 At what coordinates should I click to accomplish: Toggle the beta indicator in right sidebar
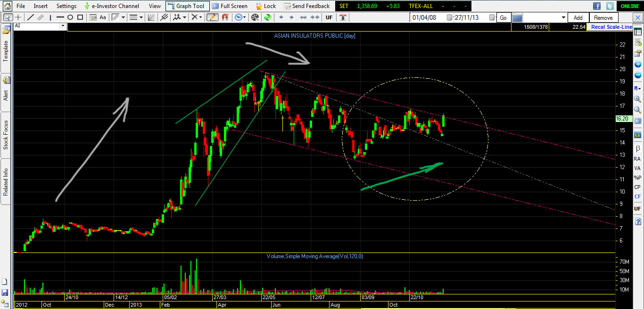pos(637,148)
